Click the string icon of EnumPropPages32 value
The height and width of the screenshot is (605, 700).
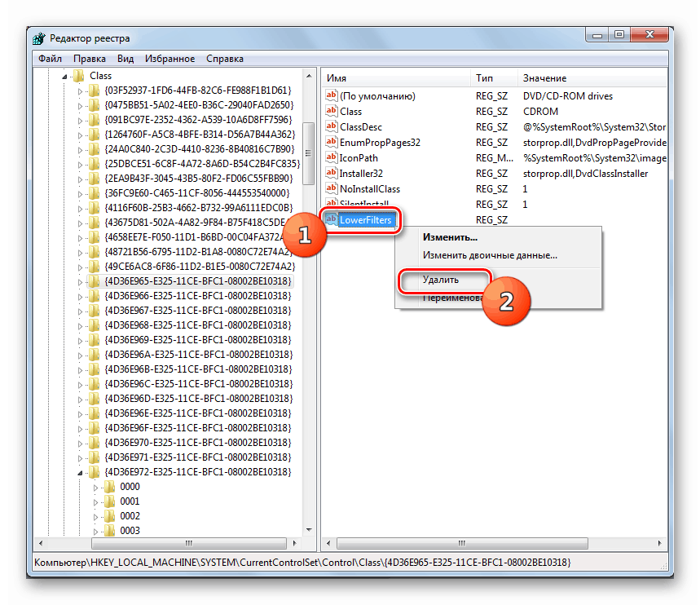331,142
